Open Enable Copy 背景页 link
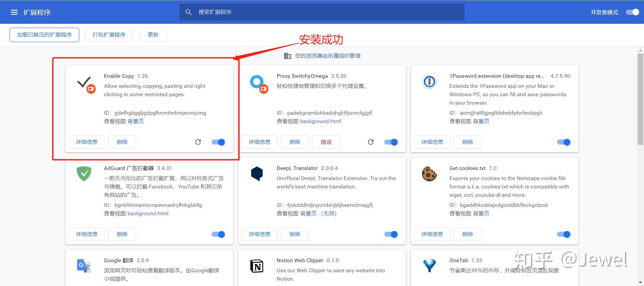The height and width of the screenshot is (286, 644). click(136, 121)
